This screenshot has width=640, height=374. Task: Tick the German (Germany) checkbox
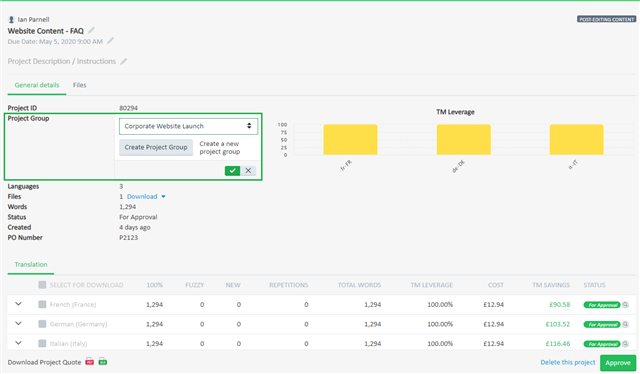(42, 324)
